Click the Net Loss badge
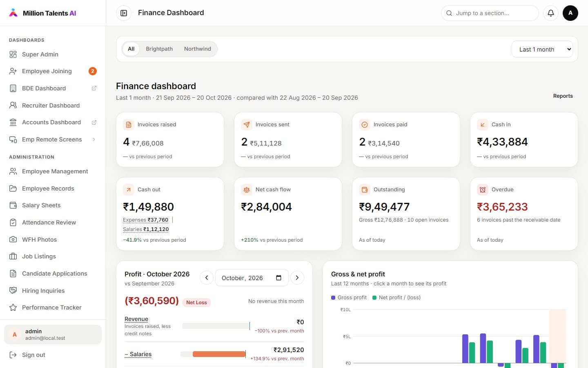The height and width of the screenshot is (368, 588). 196,303
